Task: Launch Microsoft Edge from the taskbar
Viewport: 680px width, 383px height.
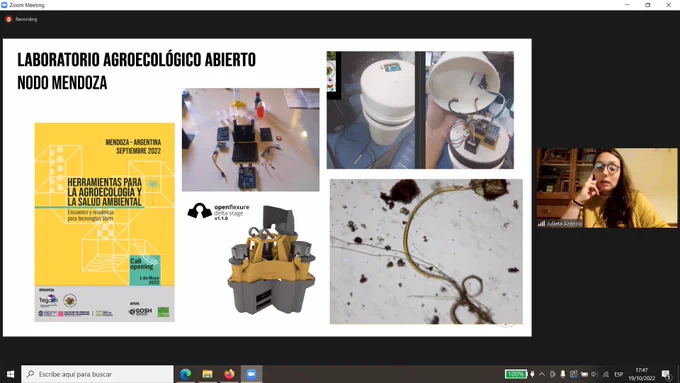Action: click(186, 374)
